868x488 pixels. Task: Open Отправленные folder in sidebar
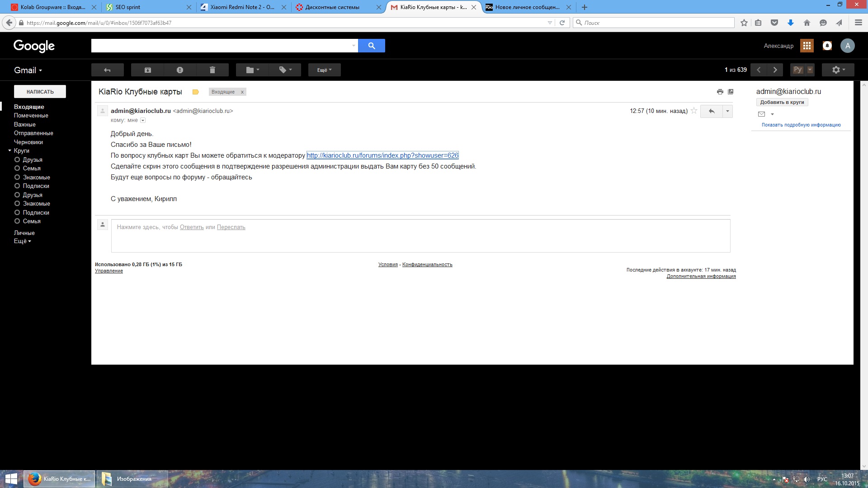click(x=33, y=133)
